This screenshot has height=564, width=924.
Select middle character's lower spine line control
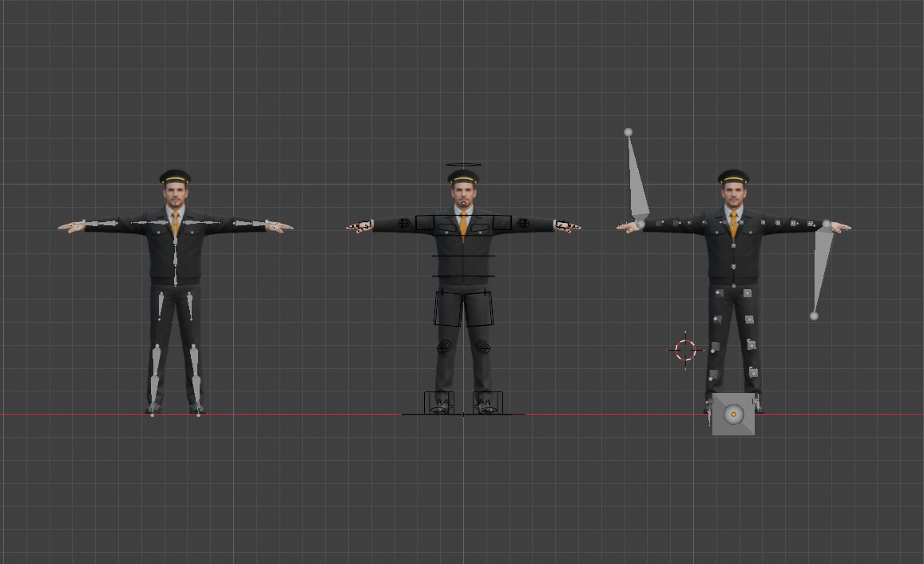(463, 276)
